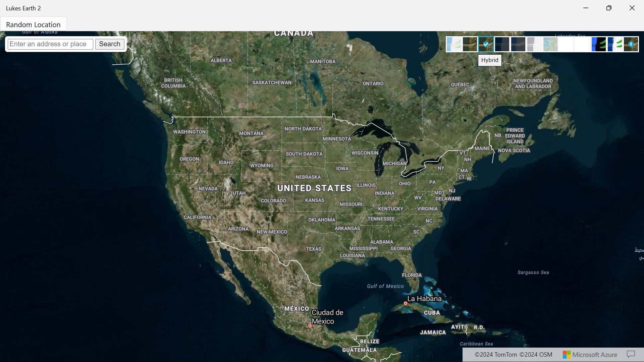Select the first blank white style thumbnail
The image size is (644, 362).
coord(567,44)
